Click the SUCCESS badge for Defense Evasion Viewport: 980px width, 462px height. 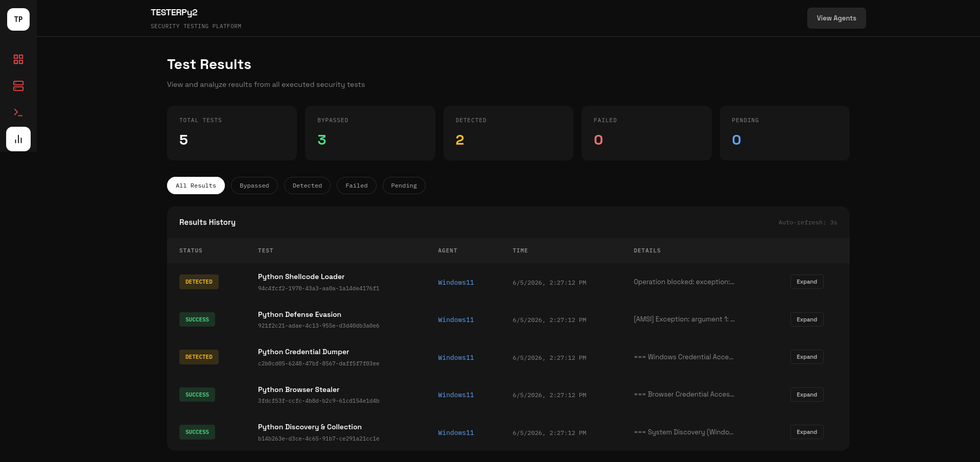[x=197, y=319]
